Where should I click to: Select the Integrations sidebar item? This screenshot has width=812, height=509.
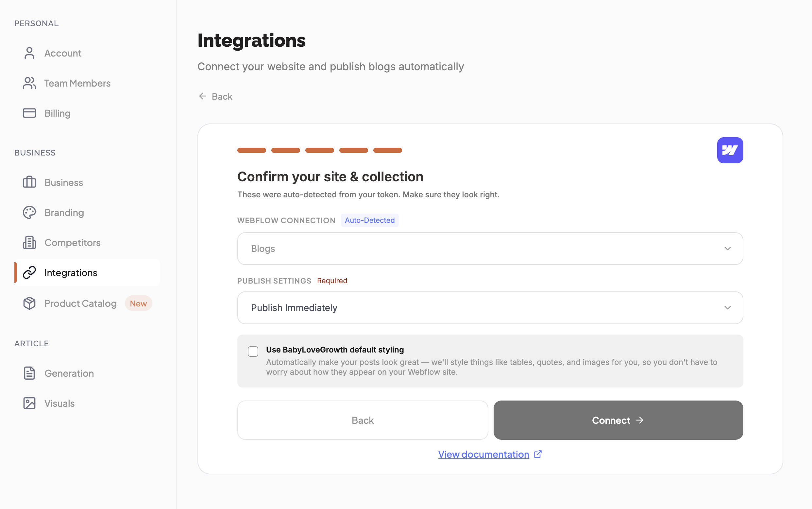[x=87, y=272]
